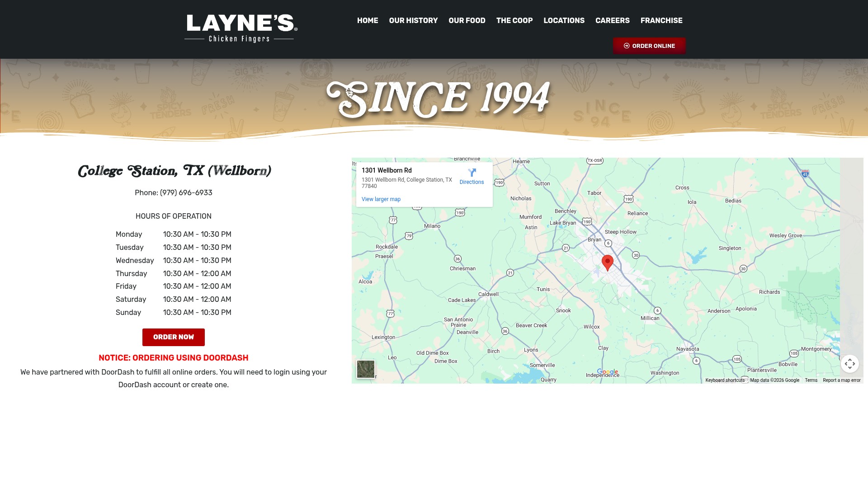868x488 pixels.
Task: Click the Somerville label on map
Action: [x=542, y=365]
